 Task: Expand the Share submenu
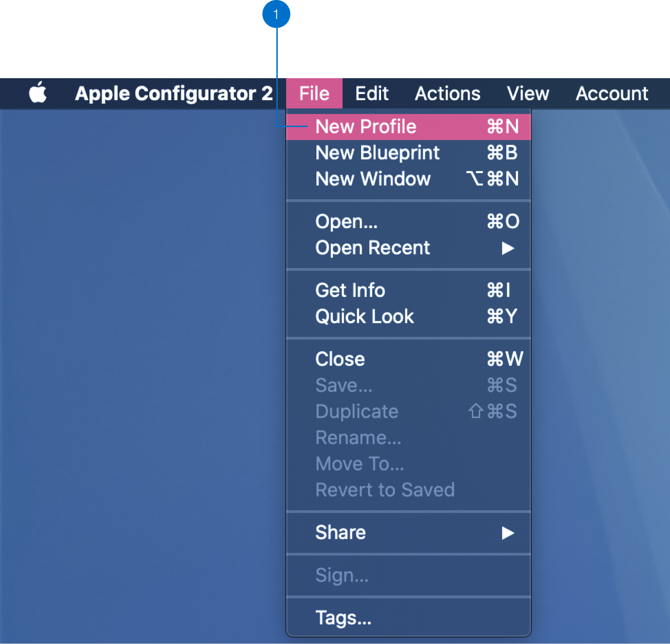coord(409,532)
